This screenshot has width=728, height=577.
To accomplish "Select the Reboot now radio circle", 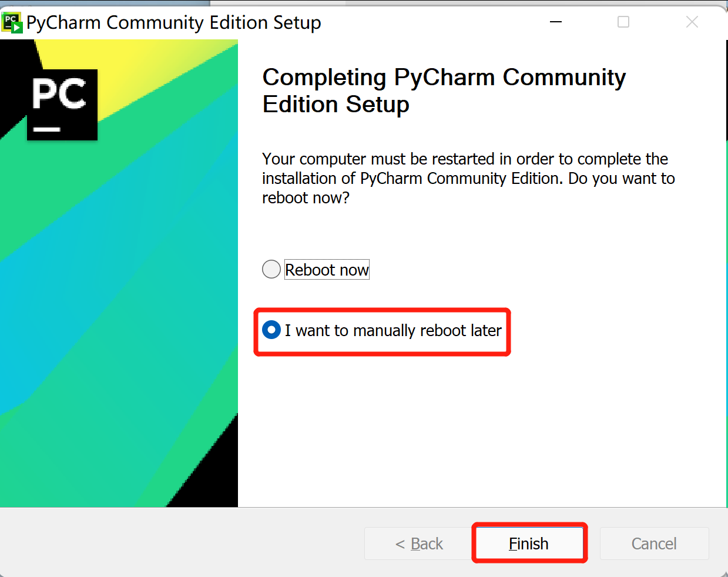I will pyautogui.click(x=271, y=270).
